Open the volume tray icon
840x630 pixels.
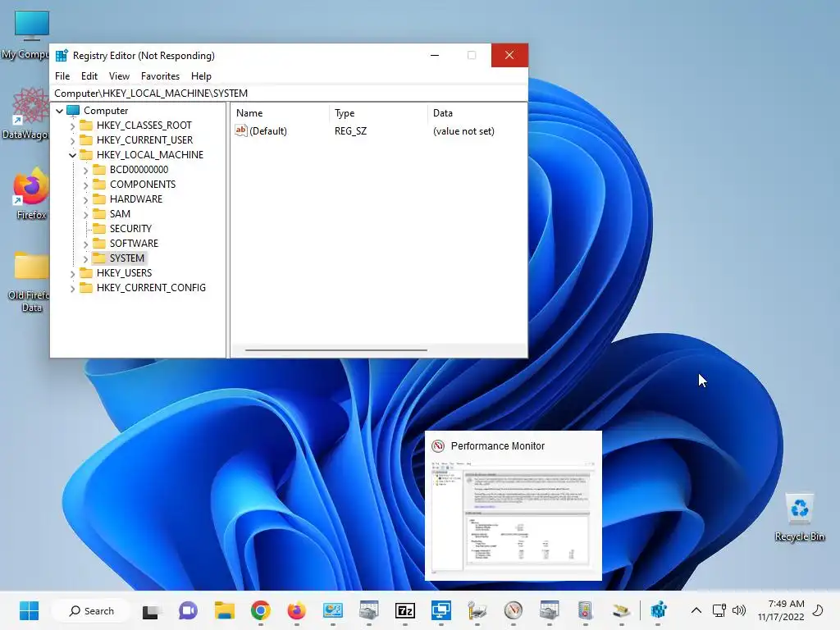pos(739,610)
